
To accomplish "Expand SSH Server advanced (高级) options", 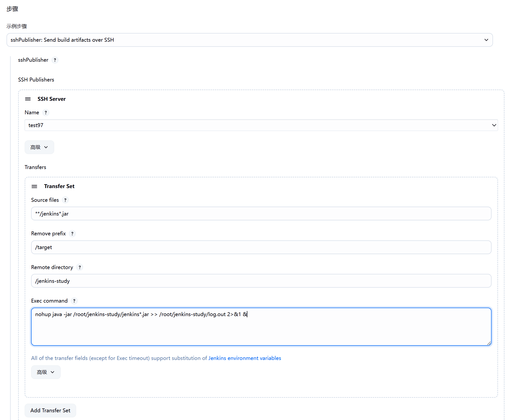I will 39,147.
